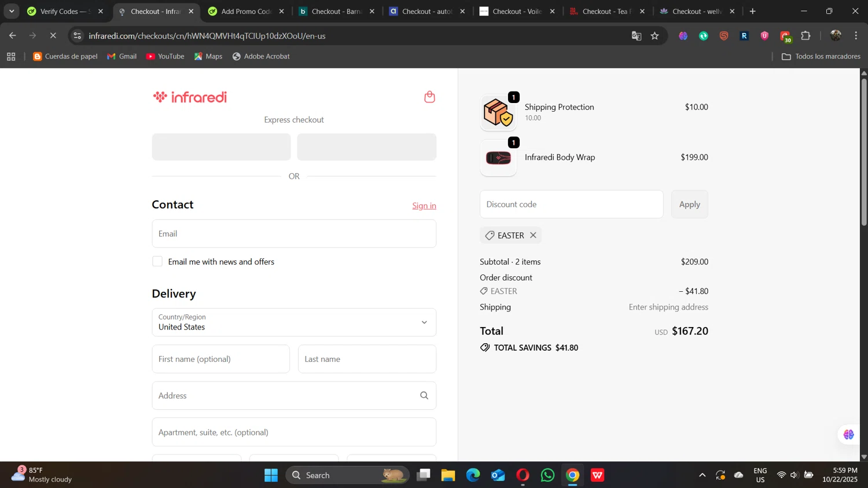This screenshot has width=868, height=488.
Task: Open Opera browser from the taskbar
Action: [523, 475]
